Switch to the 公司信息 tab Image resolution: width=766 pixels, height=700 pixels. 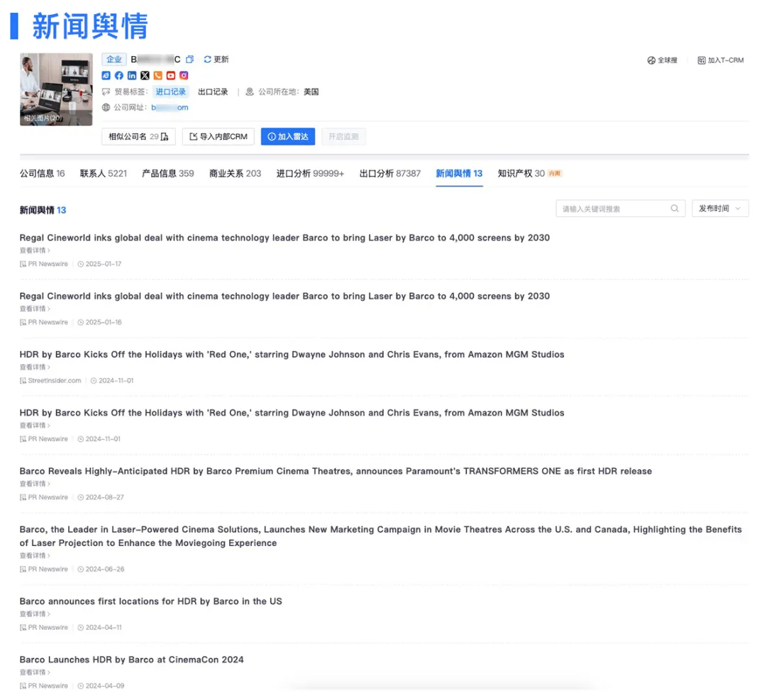(x=42, y=174)
